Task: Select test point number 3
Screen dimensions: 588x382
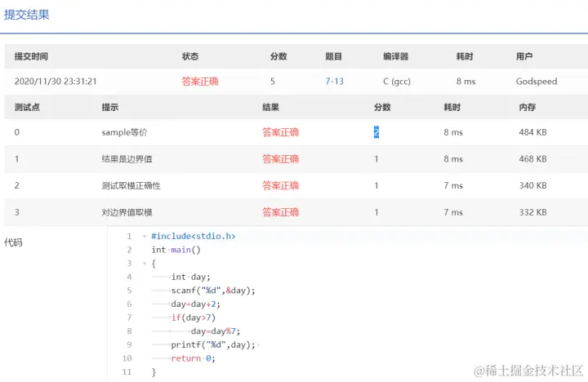Action: [x=17, y=212]
